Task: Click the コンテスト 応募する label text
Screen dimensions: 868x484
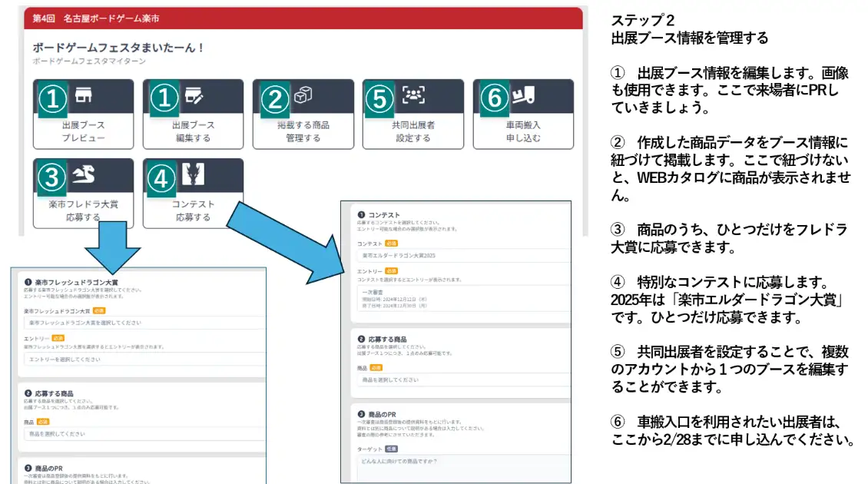Action: click(x=193, y=211)
